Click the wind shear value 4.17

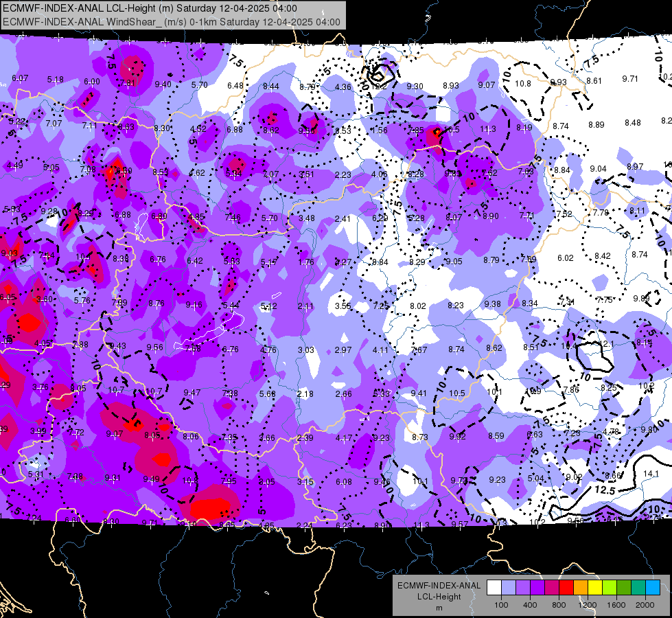344,438
